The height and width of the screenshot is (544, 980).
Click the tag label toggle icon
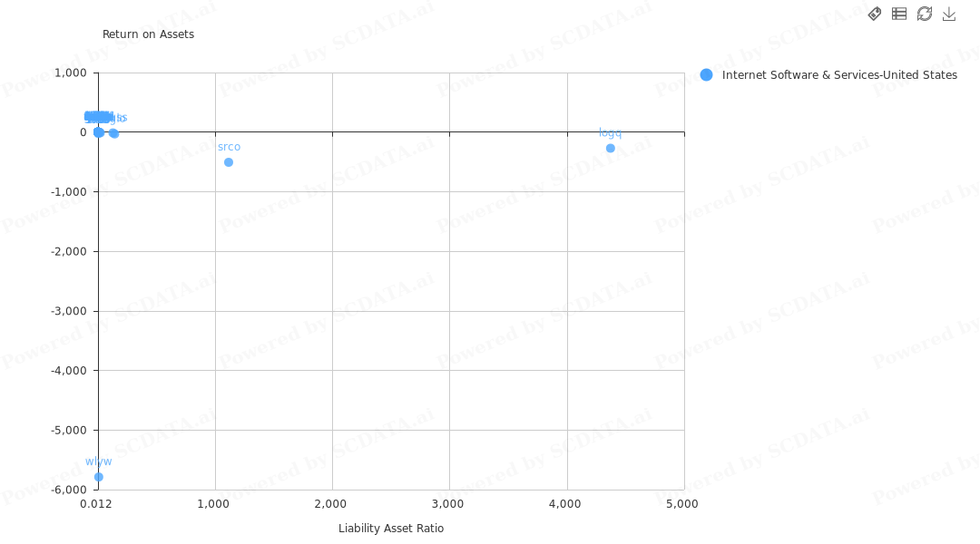coord(875,14)
